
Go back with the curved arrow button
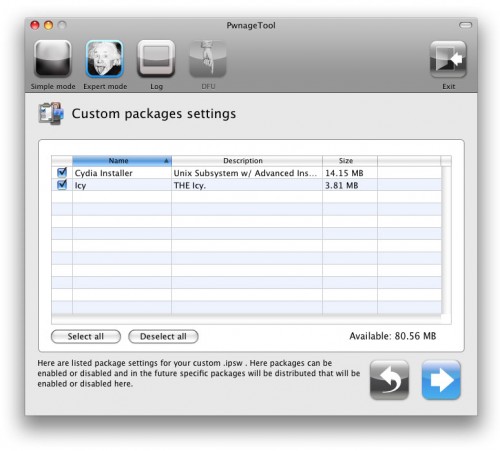389,380
